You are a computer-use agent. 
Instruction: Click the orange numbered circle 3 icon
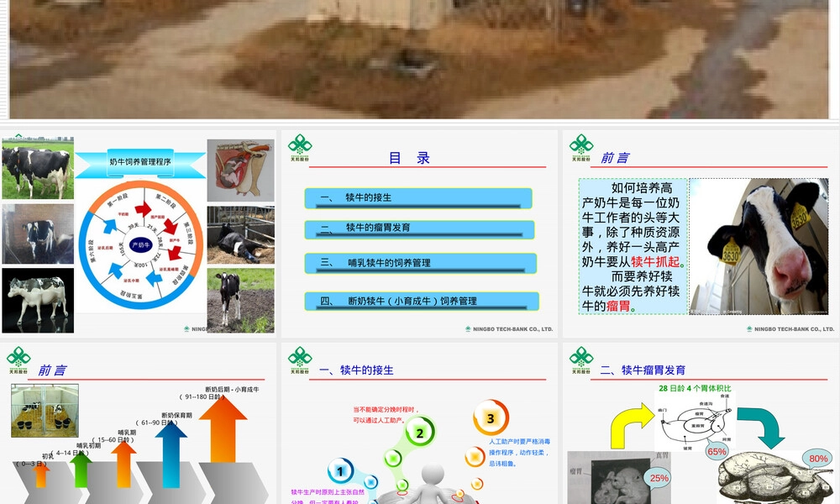[x=491, y=417]
